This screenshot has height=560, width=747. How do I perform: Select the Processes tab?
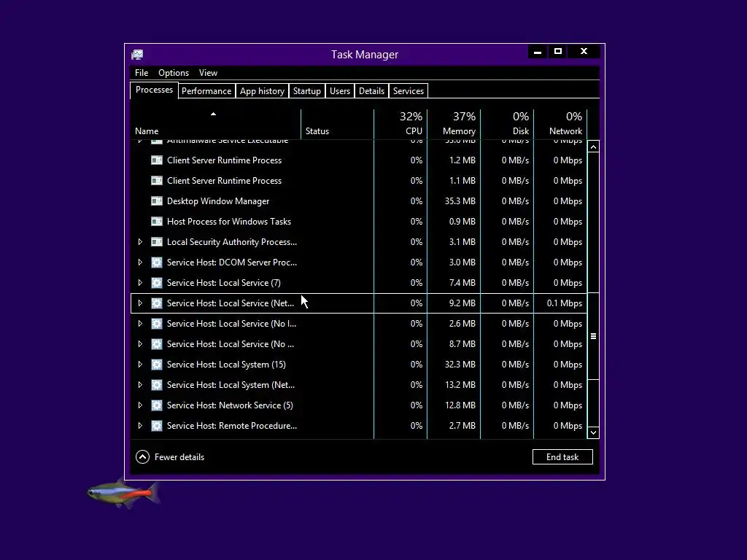pos(154,90)
